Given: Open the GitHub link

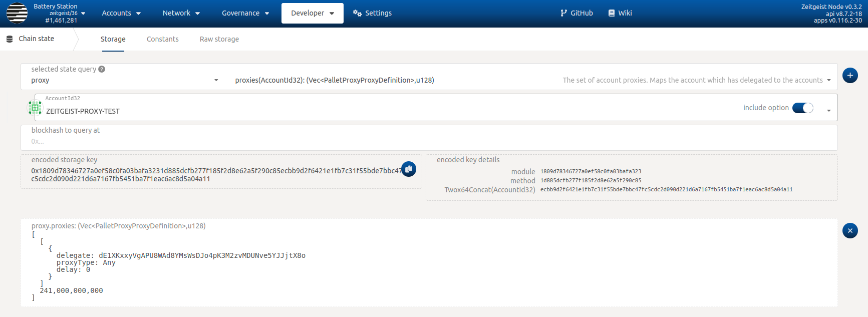Looking at the screenshot, I should [x=576, y=13].
